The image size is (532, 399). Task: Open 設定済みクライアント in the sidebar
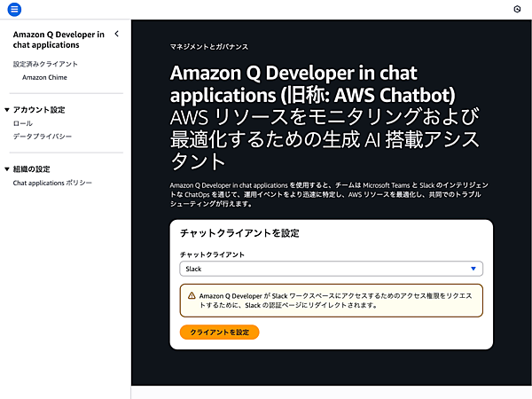pyautogui.click(x=45, y=64)
